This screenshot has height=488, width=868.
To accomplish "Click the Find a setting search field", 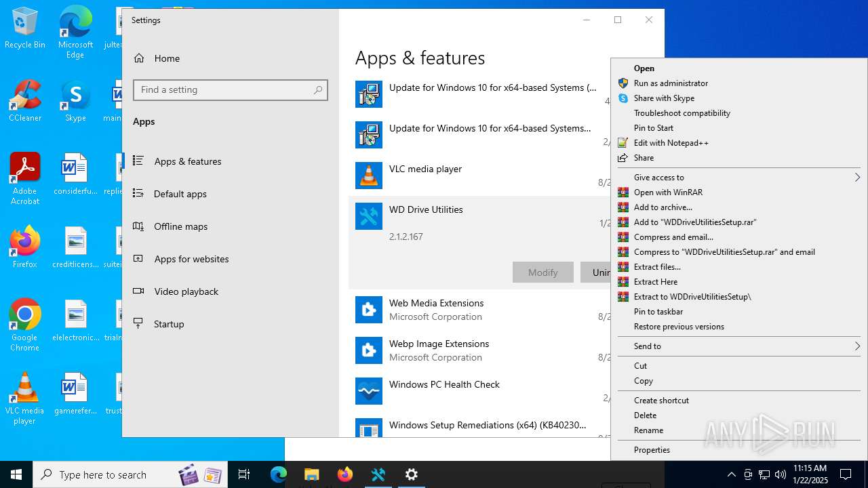I will pyautogui.click(x=231, y=89).
